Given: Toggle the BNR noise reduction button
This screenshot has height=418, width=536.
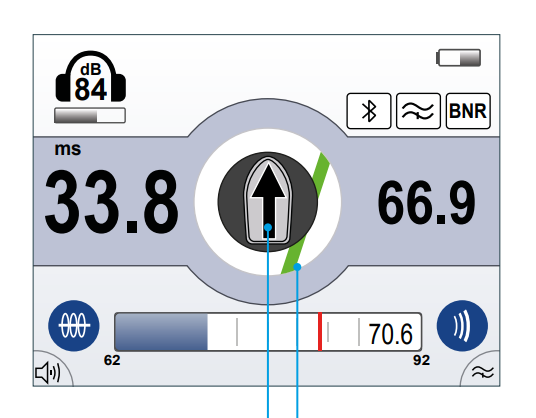Looking at the screenshot, I should pos(468,111).
